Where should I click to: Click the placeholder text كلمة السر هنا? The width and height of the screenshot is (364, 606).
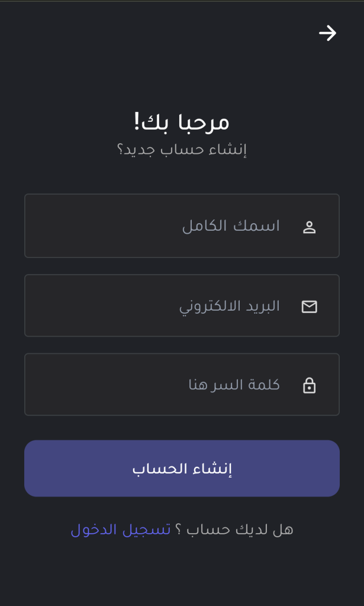[x=233, y=385]
